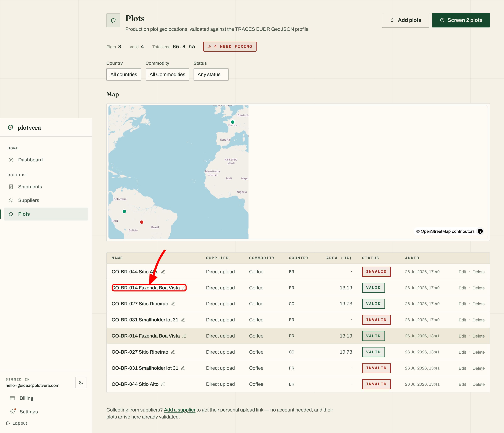Click the green map marker in France

coord(233,122)
